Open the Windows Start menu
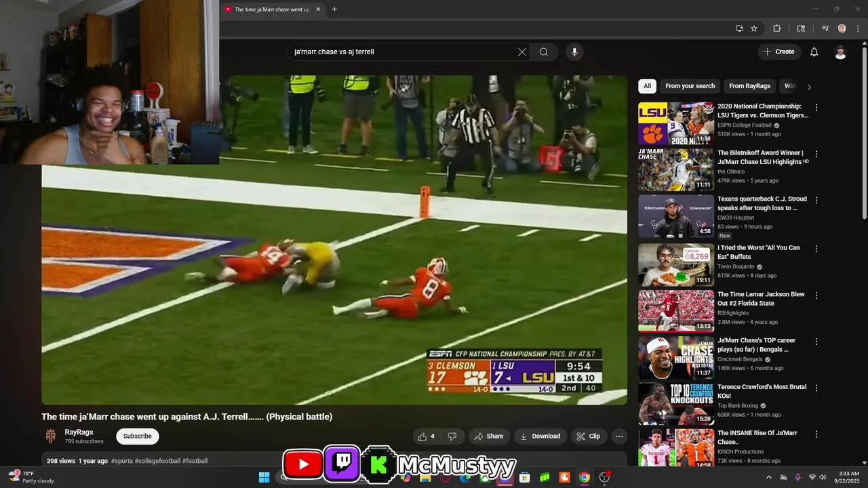The width and height of the screenshot is (868, 488). click(x=264, y=477)
